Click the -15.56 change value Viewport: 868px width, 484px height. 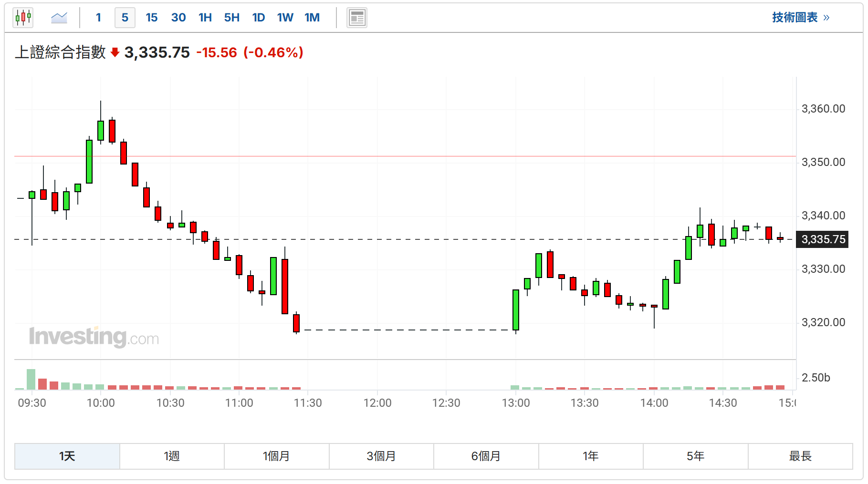pyautogui.click(x=217, y=52)
